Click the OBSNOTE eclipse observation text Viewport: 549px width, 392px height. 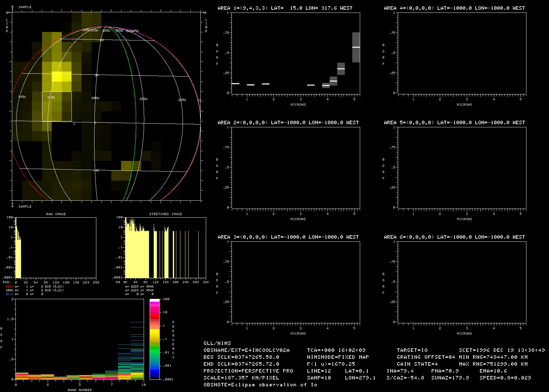tap(260, 384)
